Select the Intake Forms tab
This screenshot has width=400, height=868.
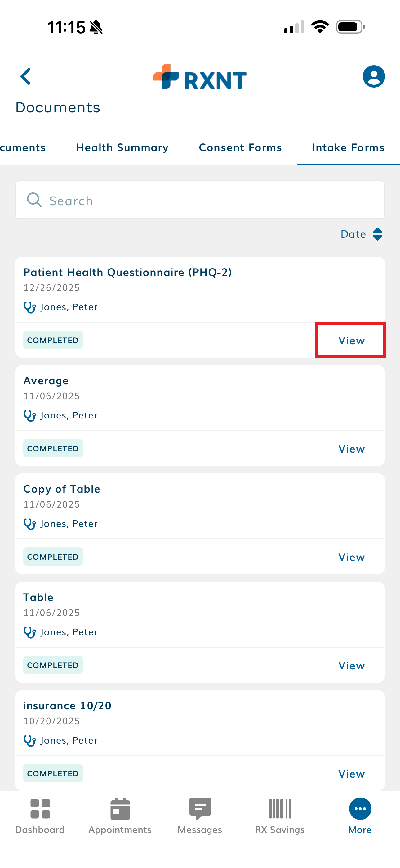click(x=348, y=147)
